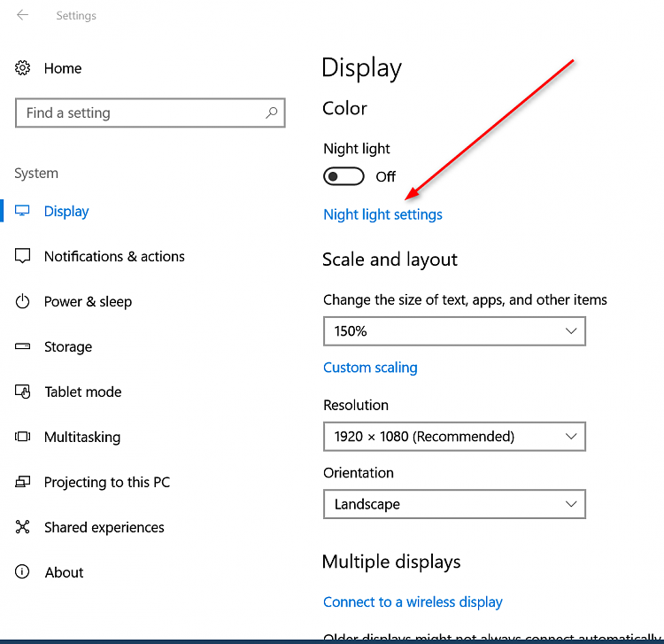The width and height of the screenshot is (664, 644).
Task: Click the Storage drive icon
Action: (x=22, y=346)
